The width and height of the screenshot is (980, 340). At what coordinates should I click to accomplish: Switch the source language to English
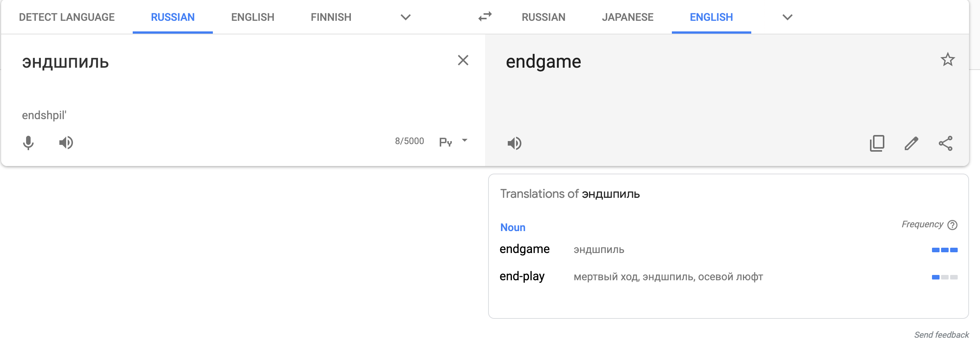click(x=253, y=17)
